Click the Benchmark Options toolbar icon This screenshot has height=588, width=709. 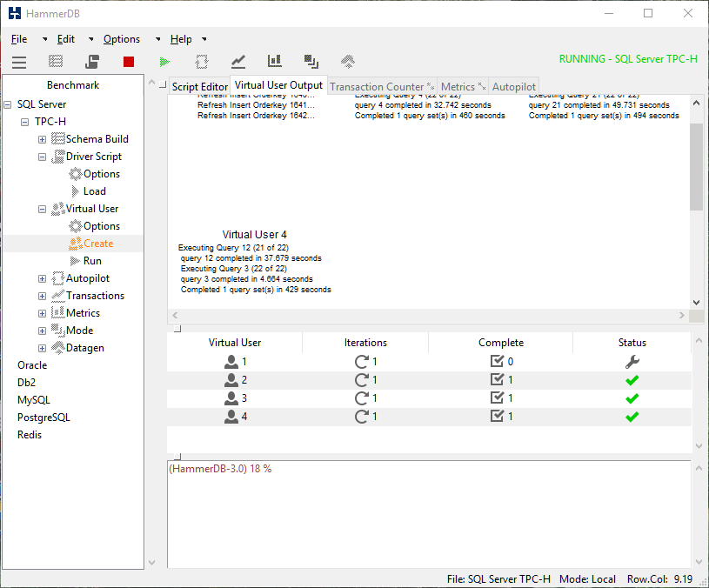[x=56, y=62]
